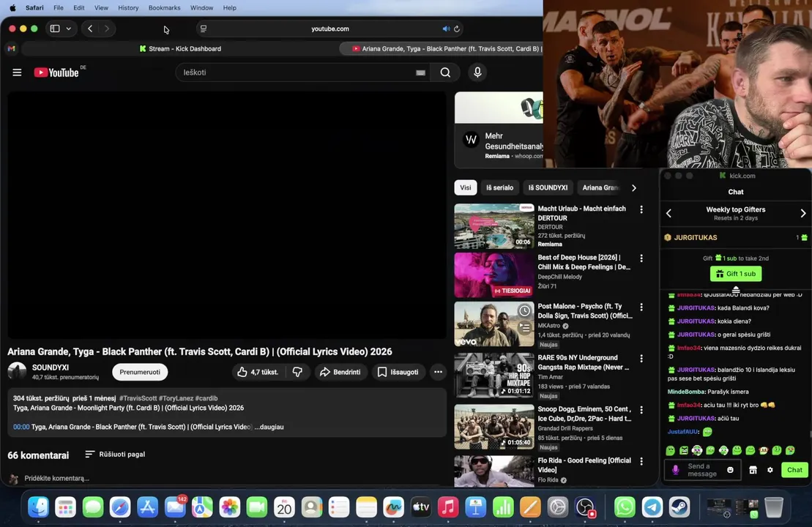Collapse the Kick top gifters panel handle
Screen dimensions: 812x527
point(736,289)
